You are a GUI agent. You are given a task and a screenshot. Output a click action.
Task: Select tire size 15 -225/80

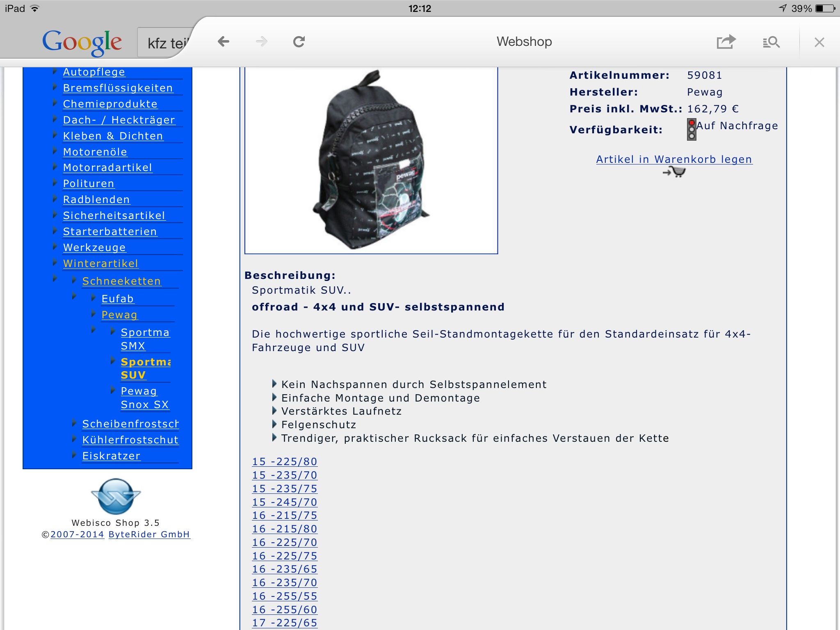pyautogui.click(x=285, y=461)
